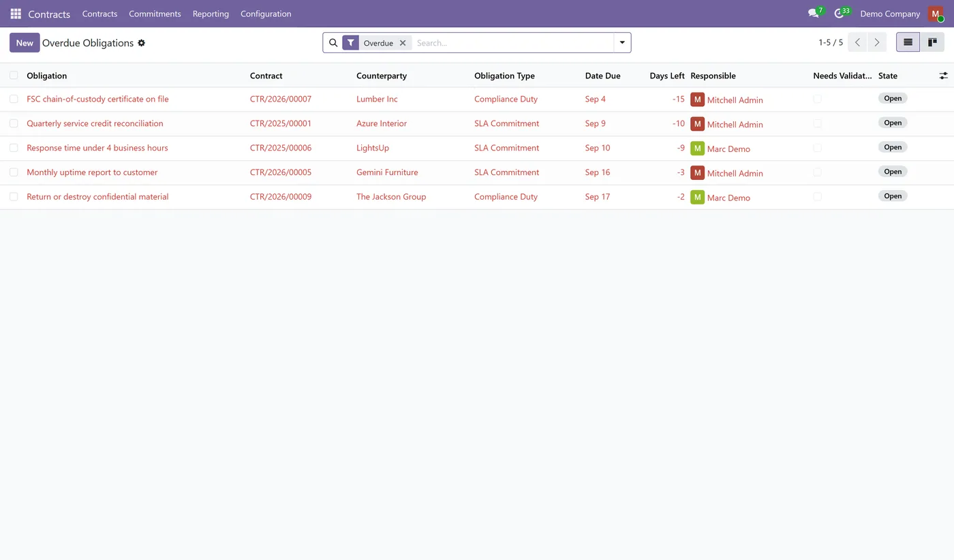This screenshot has width=954, height=560.
Task: Sort by the Days Left column header
Action: 667,76
